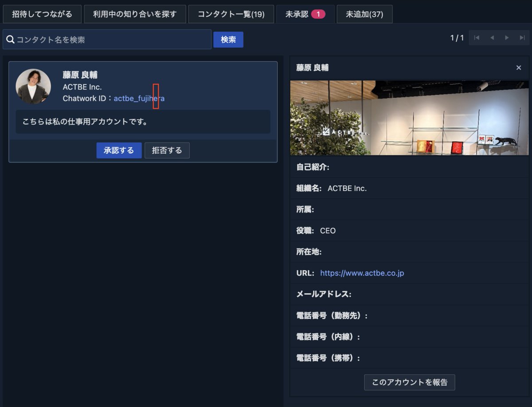
Task: Close the 藤原 良輔 profile panel
Action: click(x=519, y=67)
